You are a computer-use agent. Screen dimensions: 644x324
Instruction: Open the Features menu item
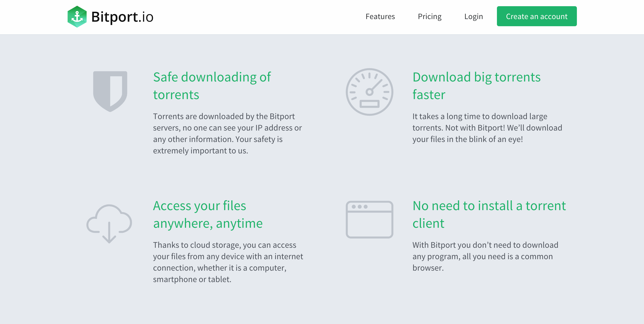coord(380,16)
